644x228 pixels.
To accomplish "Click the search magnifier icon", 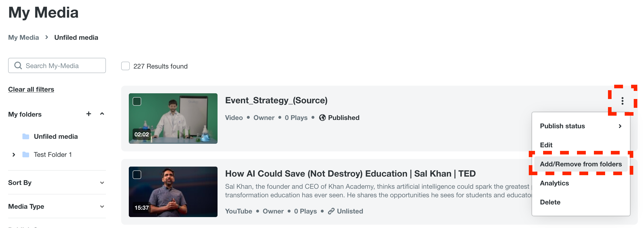I will point(18,66).
